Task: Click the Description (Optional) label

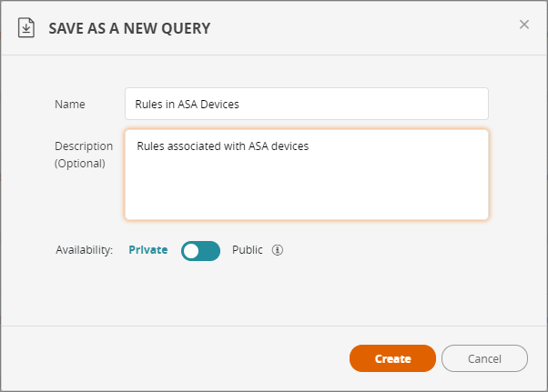Action: (84, 155)
